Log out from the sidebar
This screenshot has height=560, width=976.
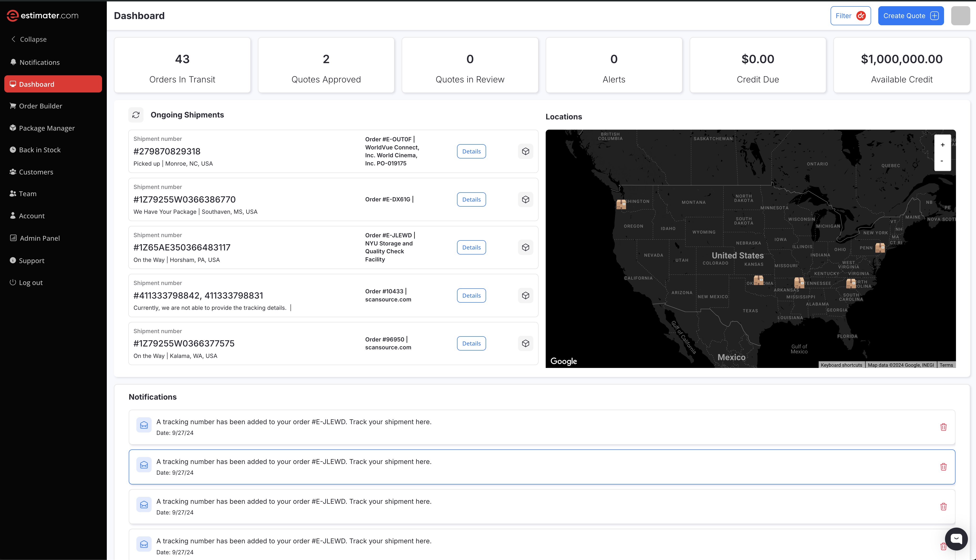coord(26,282)
